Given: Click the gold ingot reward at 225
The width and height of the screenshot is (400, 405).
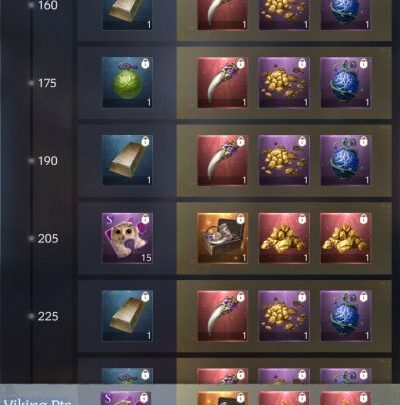Looking at the screenshot, I should click(x=127, y=316).
